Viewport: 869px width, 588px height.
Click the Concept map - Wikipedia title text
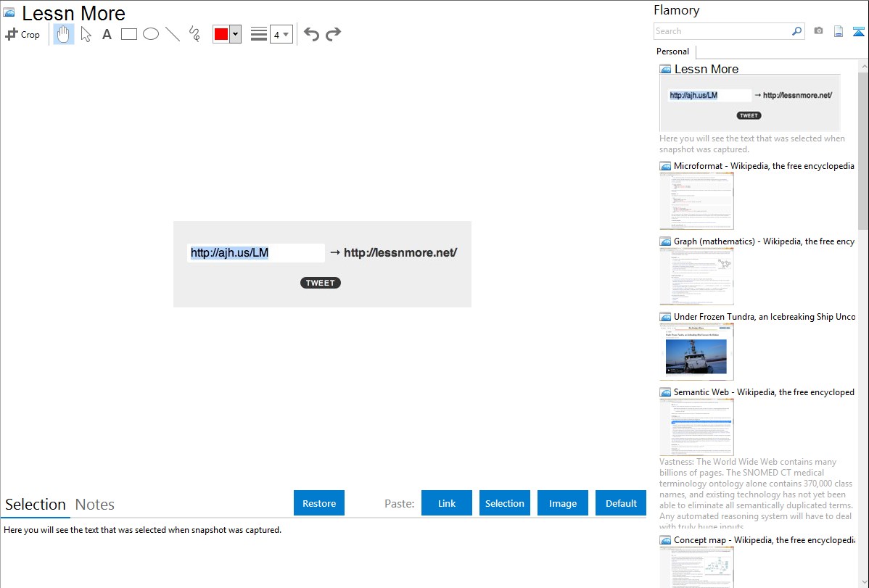[765, 540]
